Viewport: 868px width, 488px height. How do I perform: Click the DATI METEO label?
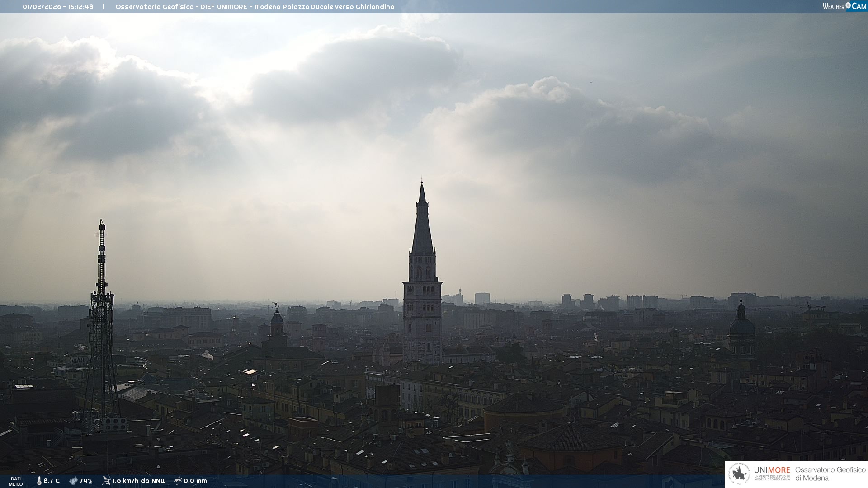click(16, 481)
